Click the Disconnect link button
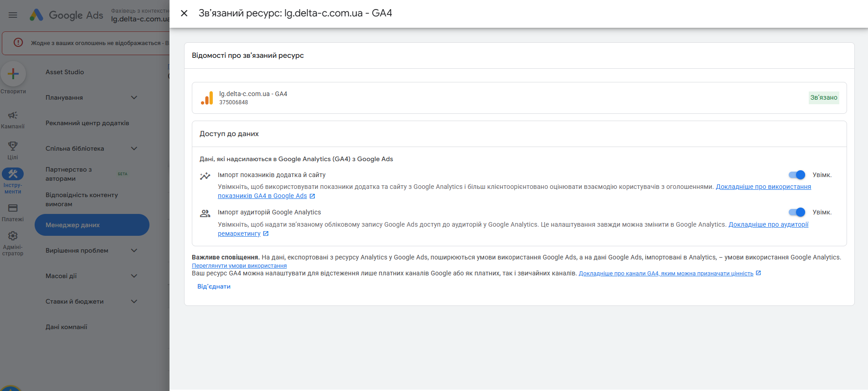Viewport: 868px width, 391px height. coord(214,286)
